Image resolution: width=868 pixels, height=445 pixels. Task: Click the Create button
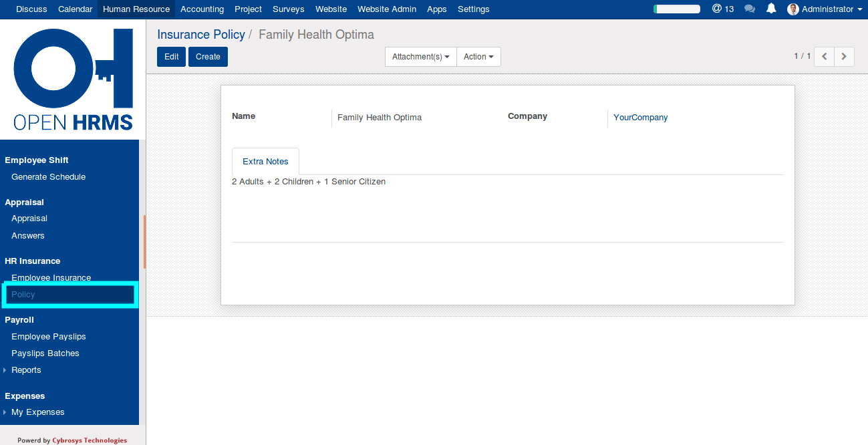(x=208, y=57)
